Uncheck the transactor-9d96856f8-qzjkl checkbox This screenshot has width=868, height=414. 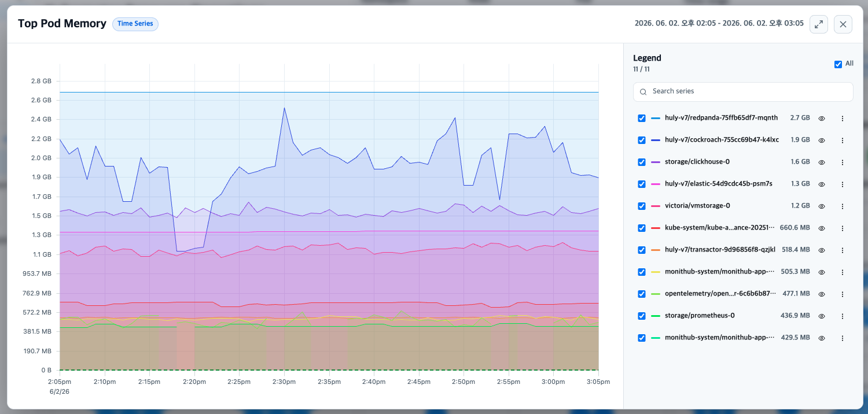(642, 250)
